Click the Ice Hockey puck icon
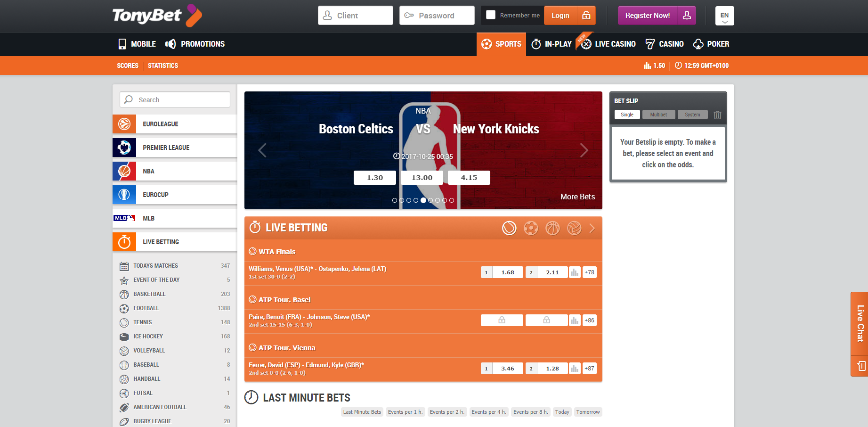Viewport: 868px width, 427px height. (x=124, y=337)
